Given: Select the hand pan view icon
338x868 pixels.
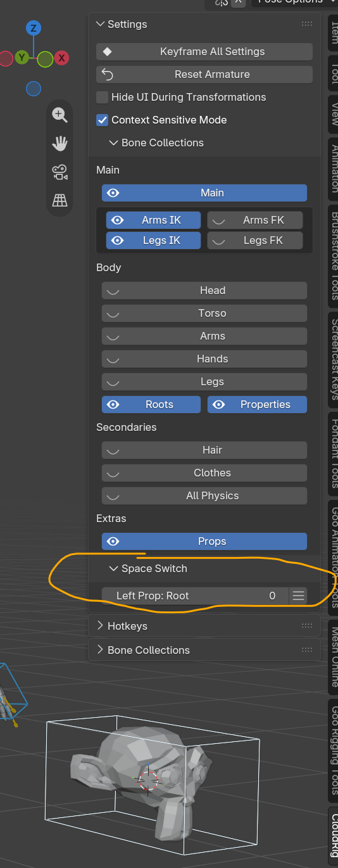Looking at the screenshot, I should coord(60,144).
